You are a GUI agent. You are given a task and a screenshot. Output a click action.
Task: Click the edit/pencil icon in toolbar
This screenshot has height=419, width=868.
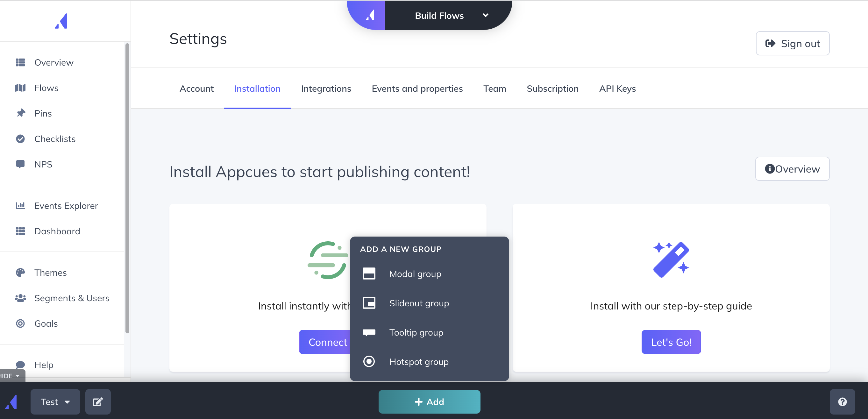pos(98,402)
